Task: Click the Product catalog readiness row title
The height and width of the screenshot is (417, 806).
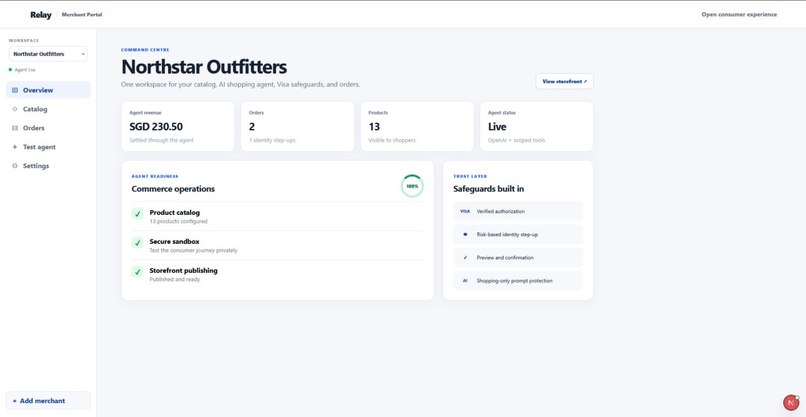Action: pos(175,212)
